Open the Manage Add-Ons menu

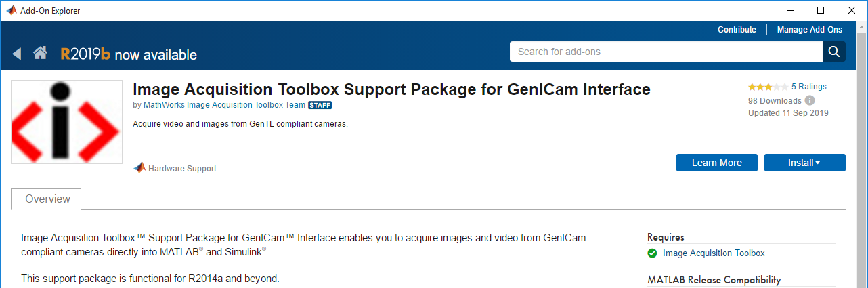tap(810, 30)
